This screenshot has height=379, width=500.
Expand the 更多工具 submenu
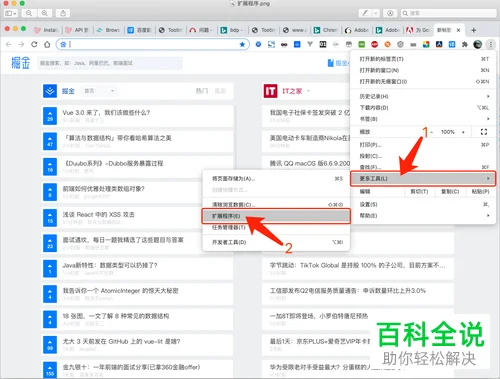(423, 178)
